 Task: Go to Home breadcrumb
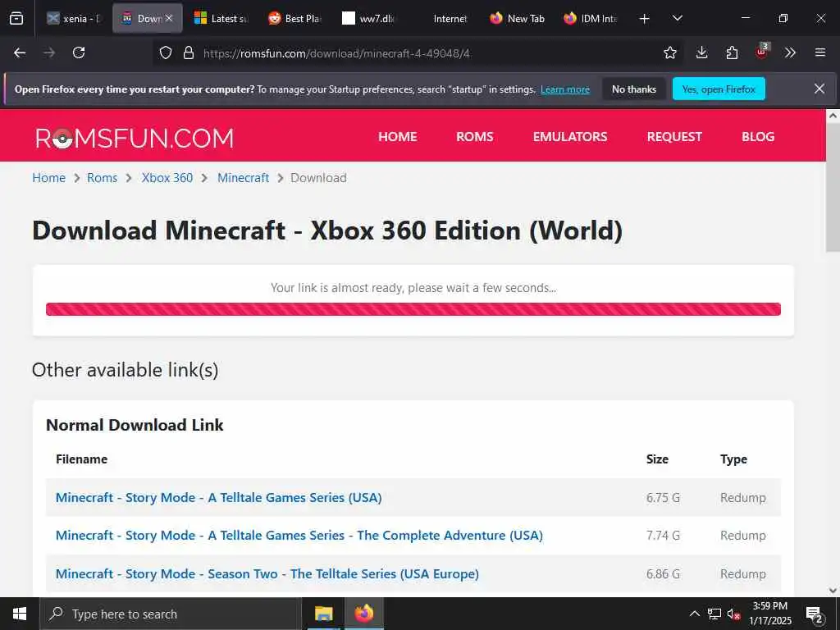tap(48, 178)
